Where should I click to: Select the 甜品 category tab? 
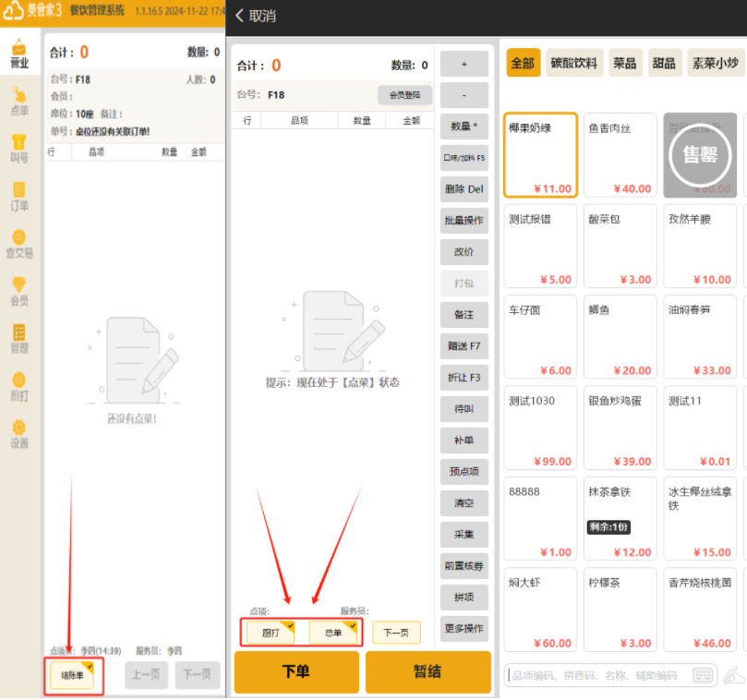pyautogui.click(x=664, y=63)
